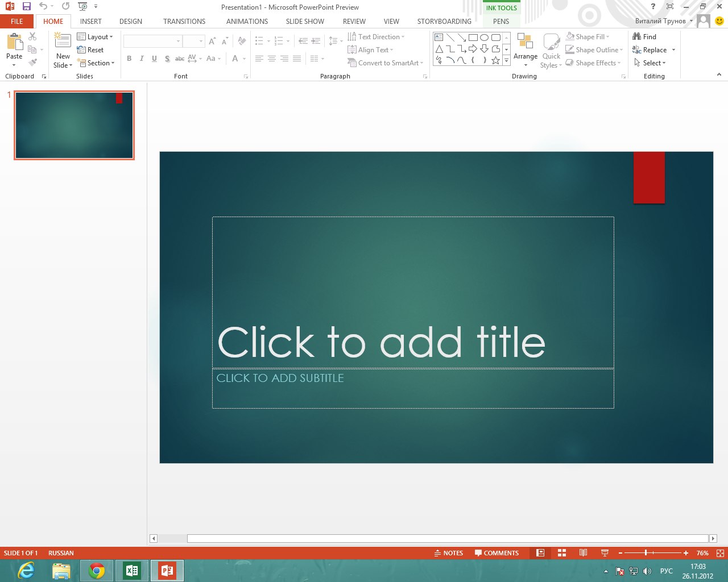Image resolution: width=728 pixels, height=582 pixels.
Task: Click the Undo arrow icon
Action: tap(43, 7)
